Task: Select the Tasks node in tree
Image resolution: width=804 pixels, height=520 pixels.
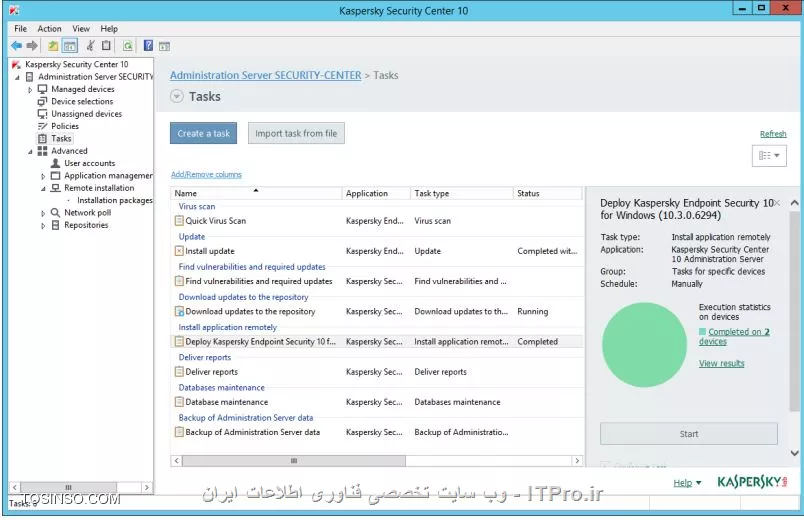Action: (x=61, y=138)
